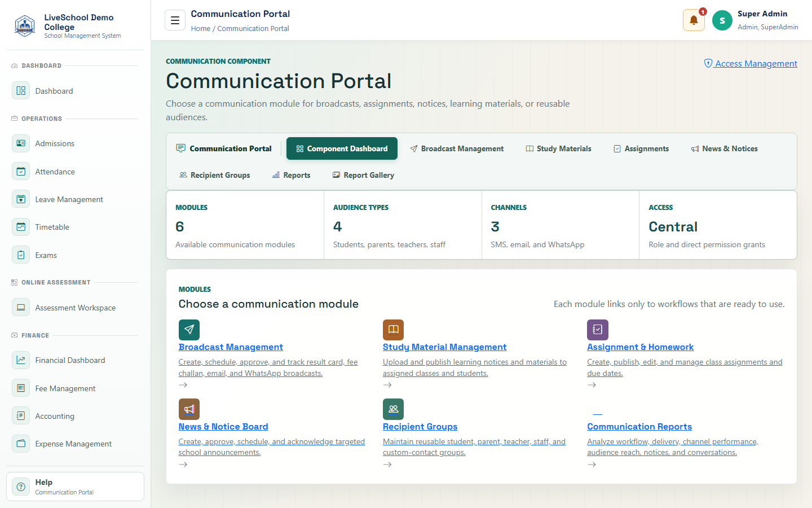The height and width of the screenshot is (508, 812).
Task: Click the Admissions sidebar icon
Action: (21, 143)
